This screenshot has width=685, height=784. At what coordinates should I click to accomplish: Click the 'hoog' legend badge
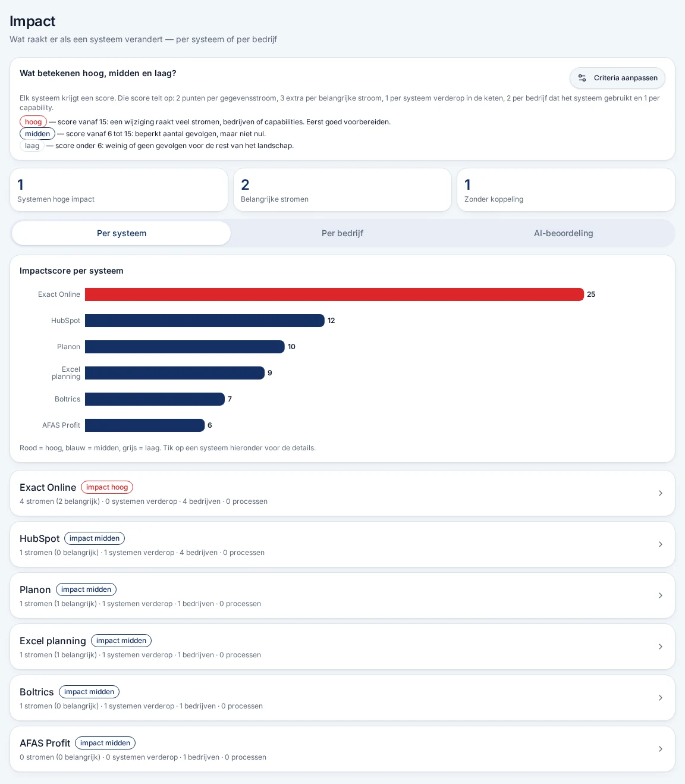click(x=33, y=122)
